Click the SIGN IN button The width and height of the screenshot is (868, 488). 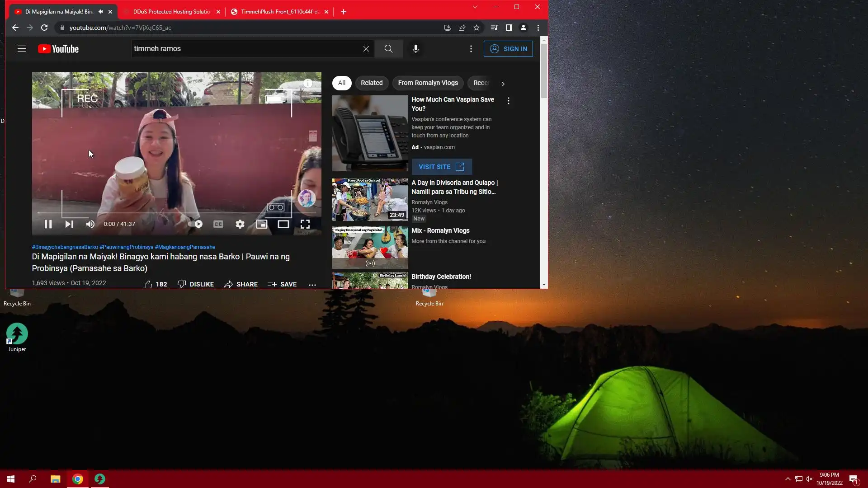[508, 49]
